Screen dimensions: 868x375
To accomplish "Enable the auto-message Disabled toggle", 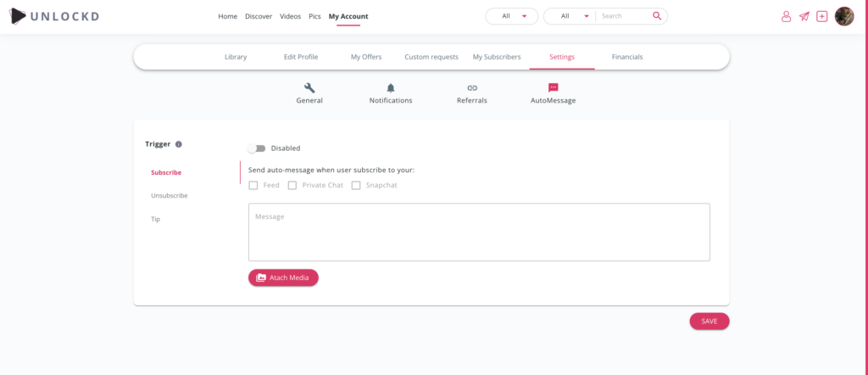I will [256, 148].
